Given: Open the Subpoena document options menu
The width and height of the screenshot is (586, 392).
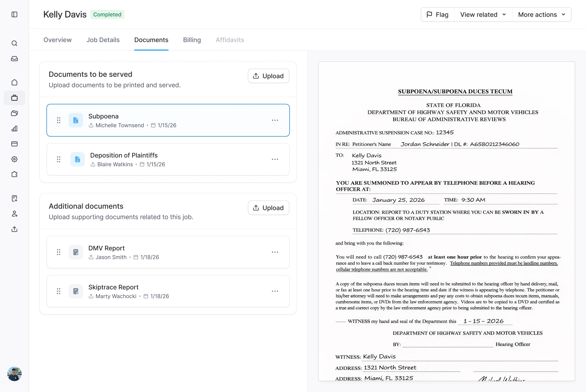Looking at the screenshot, I should pos(275,120).
